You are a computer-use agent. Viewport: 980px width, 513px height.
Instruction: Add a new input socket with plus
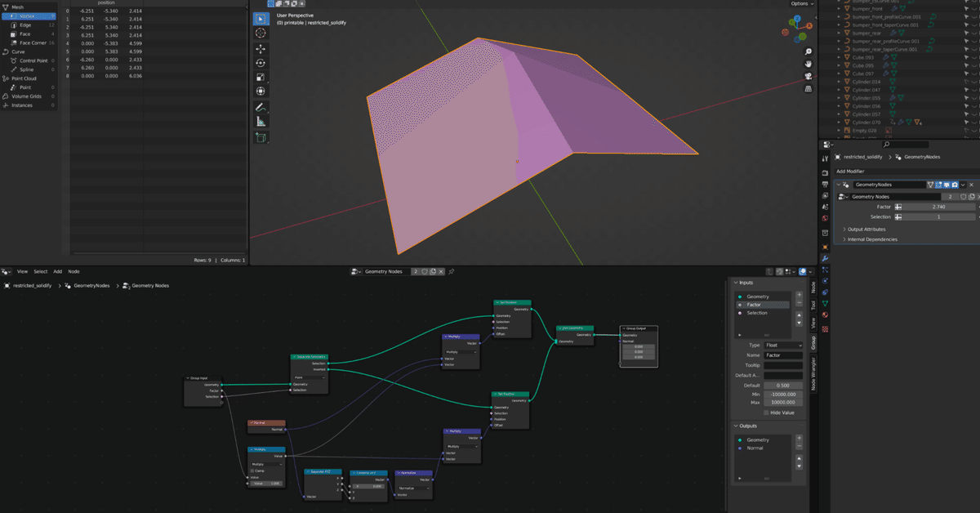coord(799,295)
